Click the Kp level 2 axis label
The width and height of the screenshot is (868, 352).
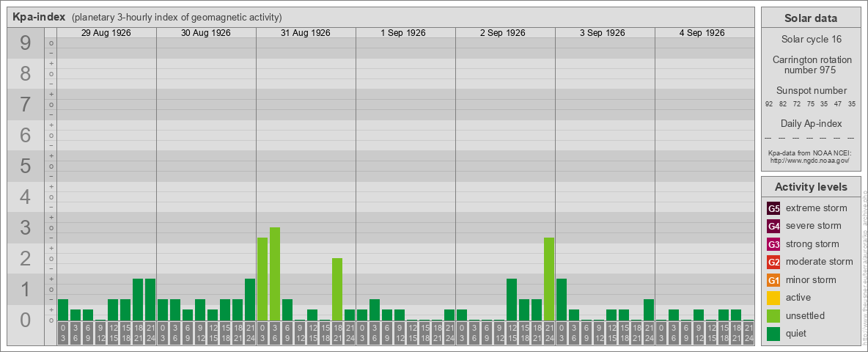[x=25, y=258]
